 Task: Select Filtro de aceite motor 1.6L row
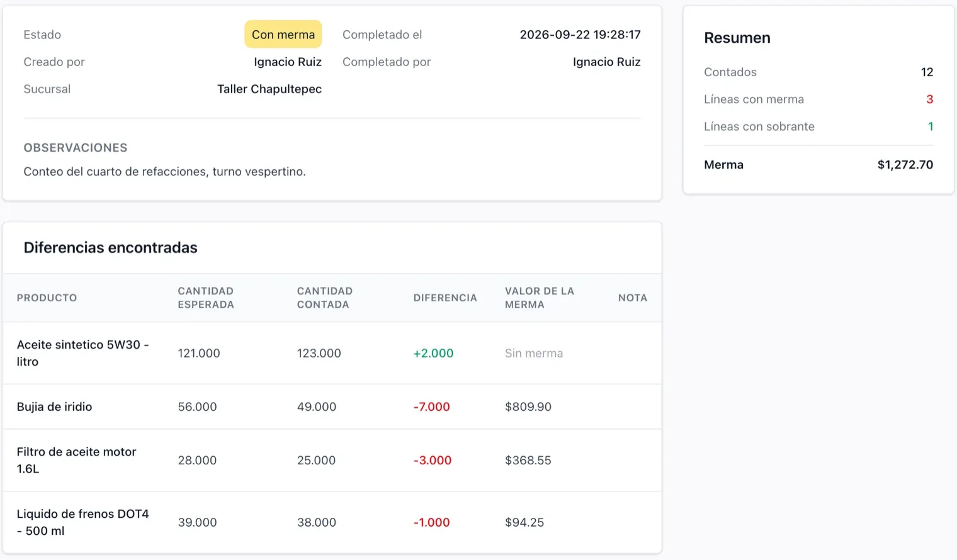pos(332,460)
